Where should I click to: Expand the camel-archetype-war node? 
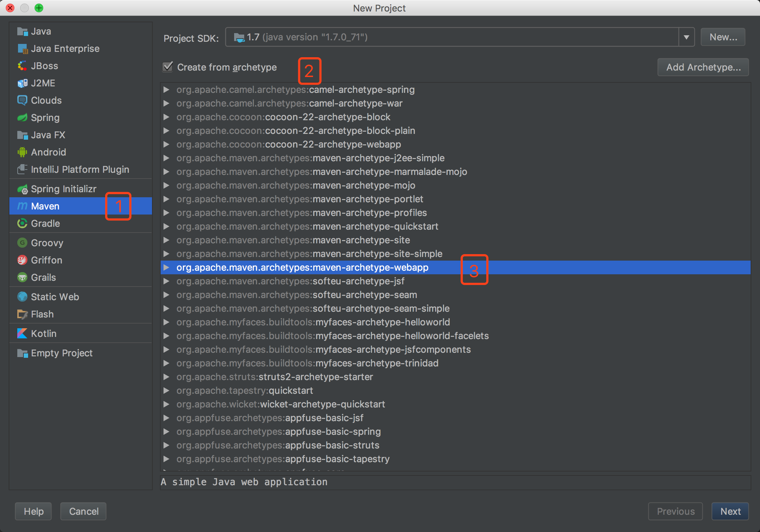[x=166, y=103]
